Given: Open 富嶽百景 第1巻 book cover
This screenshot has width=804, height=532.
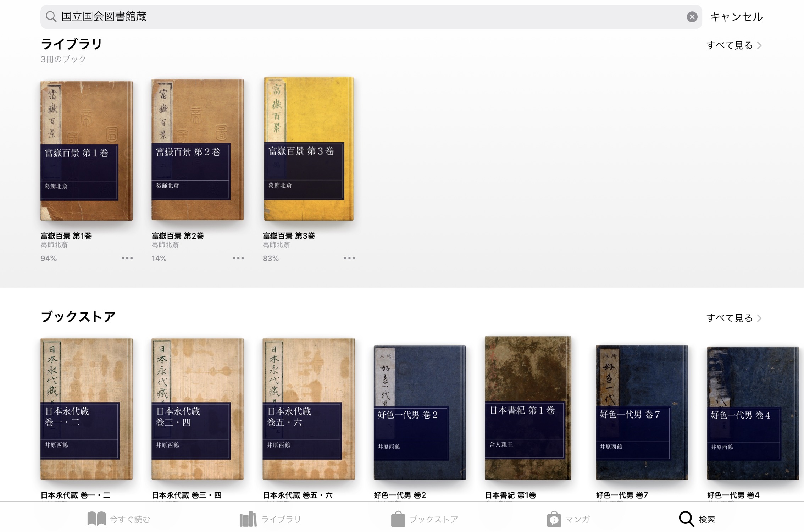Looking at the screenshot, I should (x=87, y=150).
